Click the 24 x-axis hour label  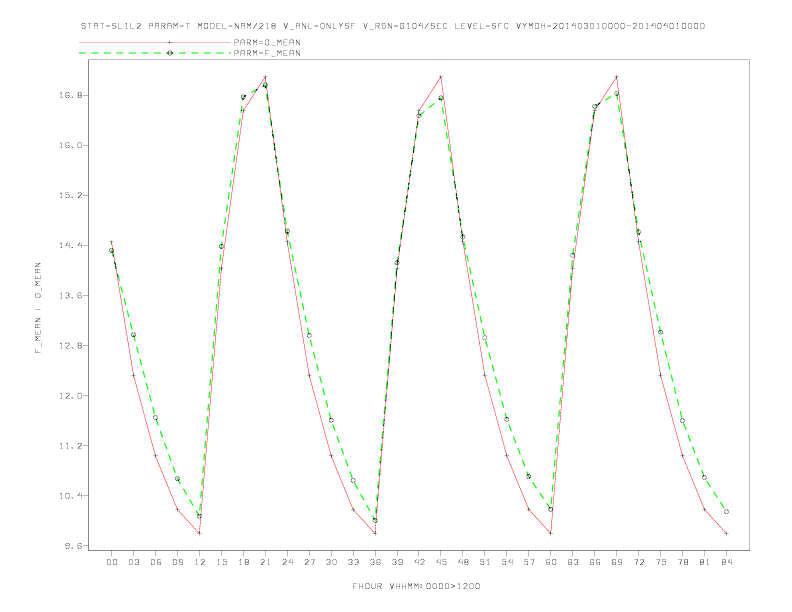click(x=287, y=562)
